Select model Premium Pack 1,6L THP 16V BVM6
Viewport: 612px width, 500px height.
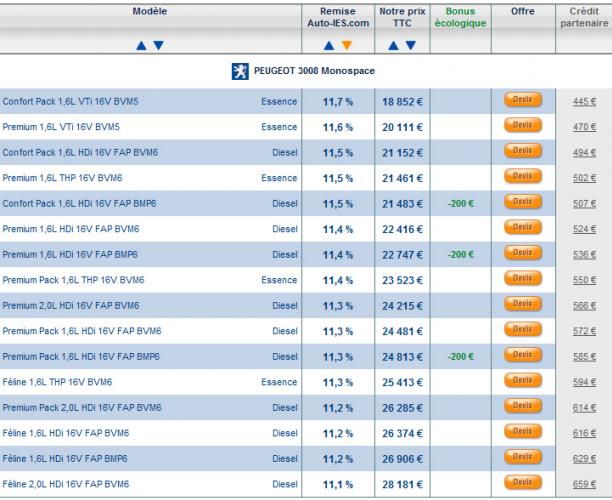(73, 280)
